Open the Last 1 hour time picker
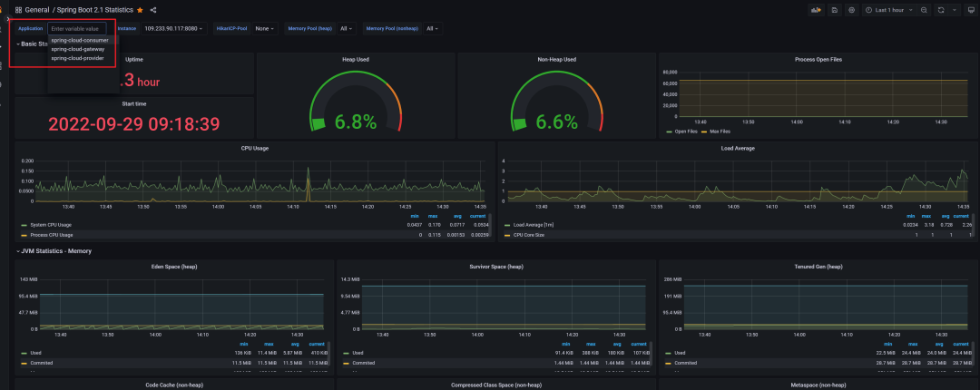 click(x=888, y=10)
